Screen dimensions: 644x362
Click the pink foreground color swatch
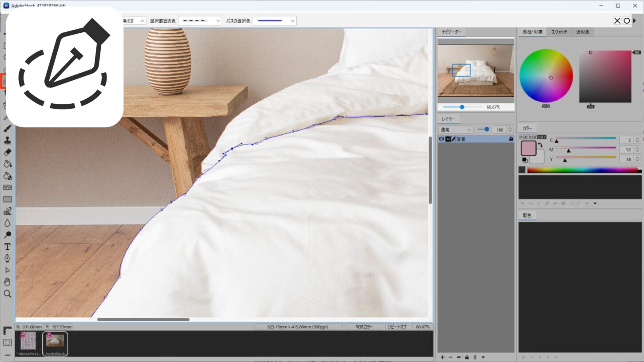(x=529, y=148)
